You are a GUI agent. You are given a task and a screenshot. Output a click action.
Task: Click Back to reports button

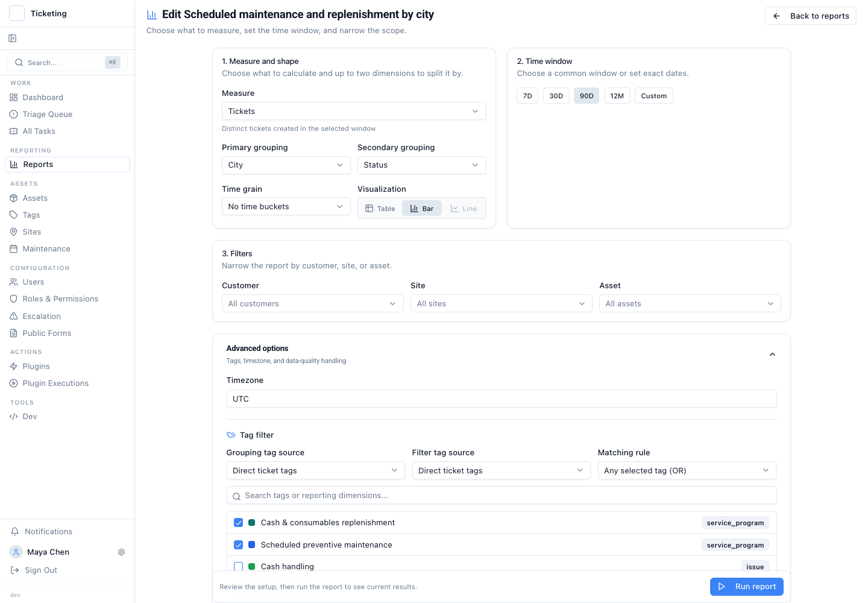pos(811,16)
